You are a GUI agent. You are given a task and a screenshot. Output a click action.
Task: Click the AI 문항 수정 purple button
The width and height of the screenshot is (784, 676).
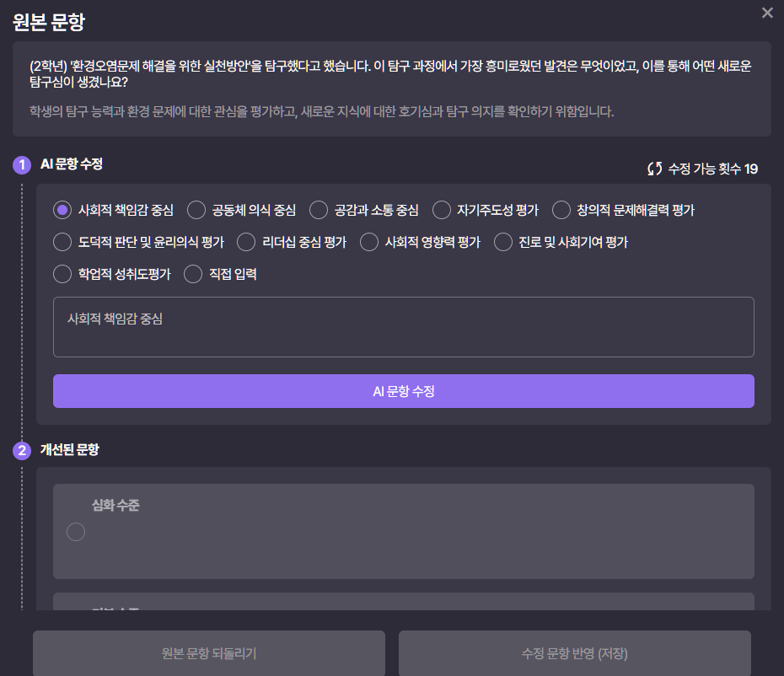point(403,390)
